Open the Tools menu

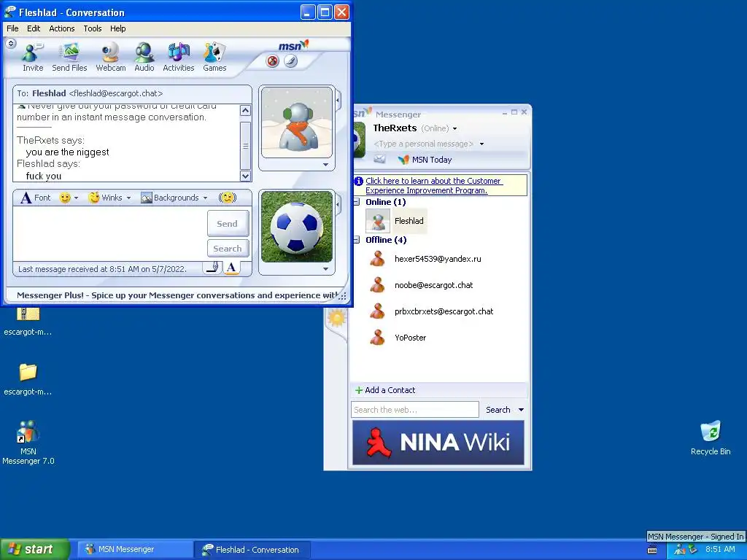93,28
